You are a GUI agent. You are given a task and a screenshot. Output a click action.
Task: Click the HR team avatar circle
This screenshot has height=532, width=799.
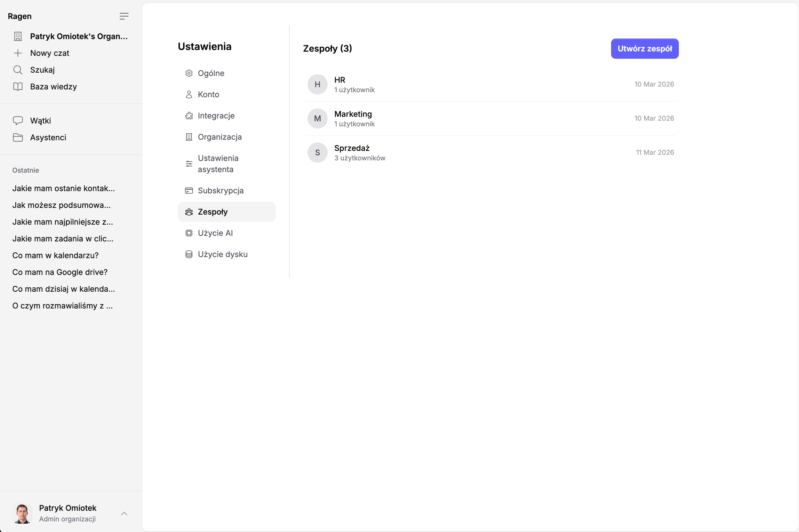pos(317,84)
